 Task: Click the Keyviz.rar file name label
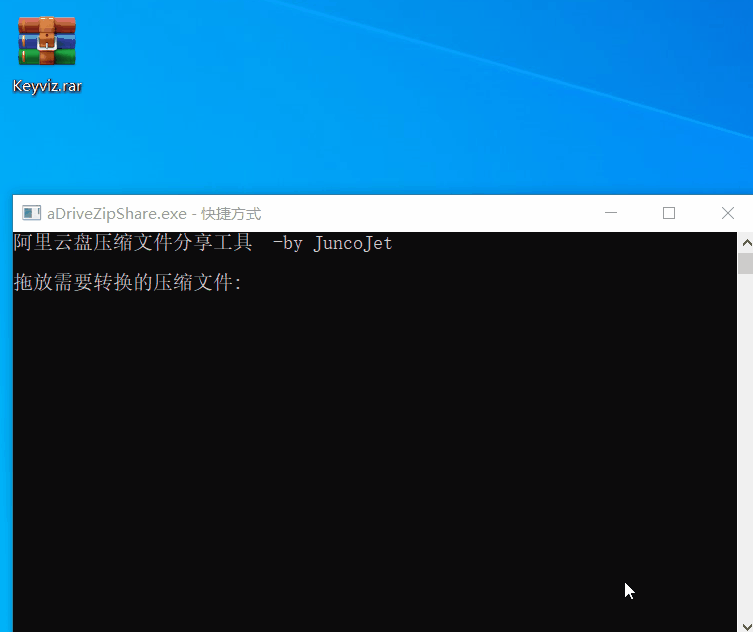coord(47,86)
